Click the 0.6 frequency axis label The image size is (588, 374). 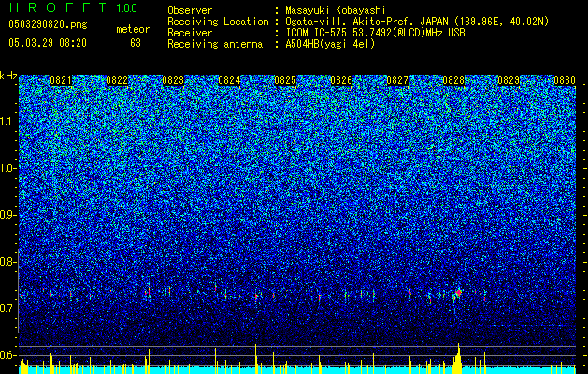pos(7,355)
